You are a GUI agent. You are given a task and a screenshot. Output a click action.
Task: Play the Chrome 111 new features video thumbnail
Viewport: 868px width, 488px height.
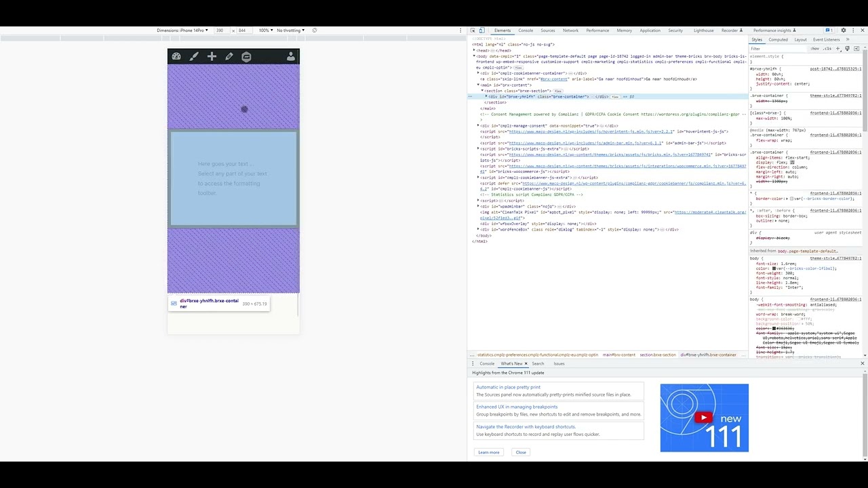click(x=704, y=418)
